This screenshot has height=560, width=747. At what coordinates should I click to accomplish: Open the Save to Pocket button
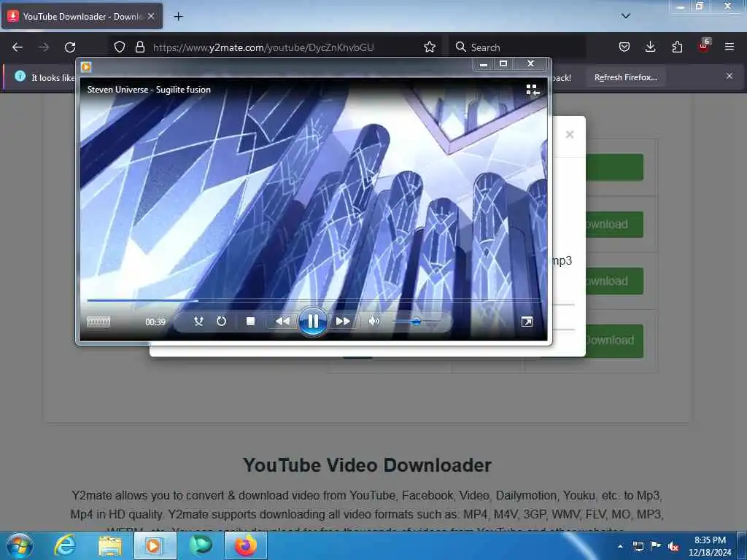pos(624,47)
